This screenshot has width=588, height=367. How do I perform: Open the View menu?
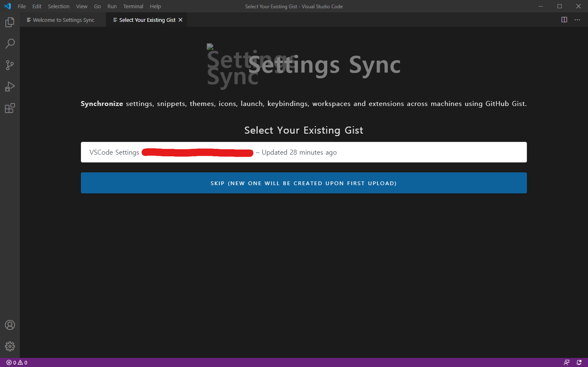82,6
